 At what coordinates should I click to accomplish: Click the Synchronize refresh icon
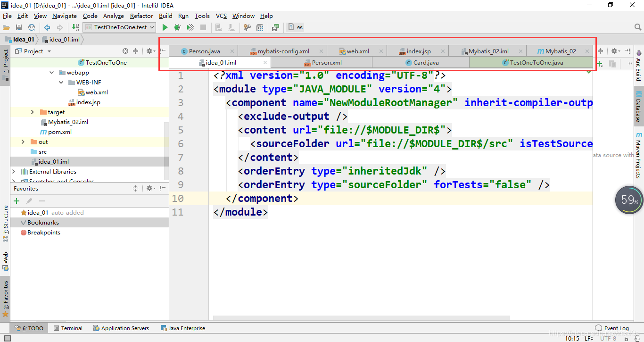(32, 27)
